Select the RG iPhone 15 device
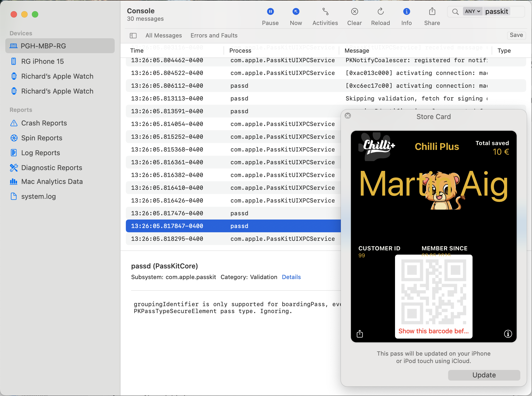 (x=42, y=61)
